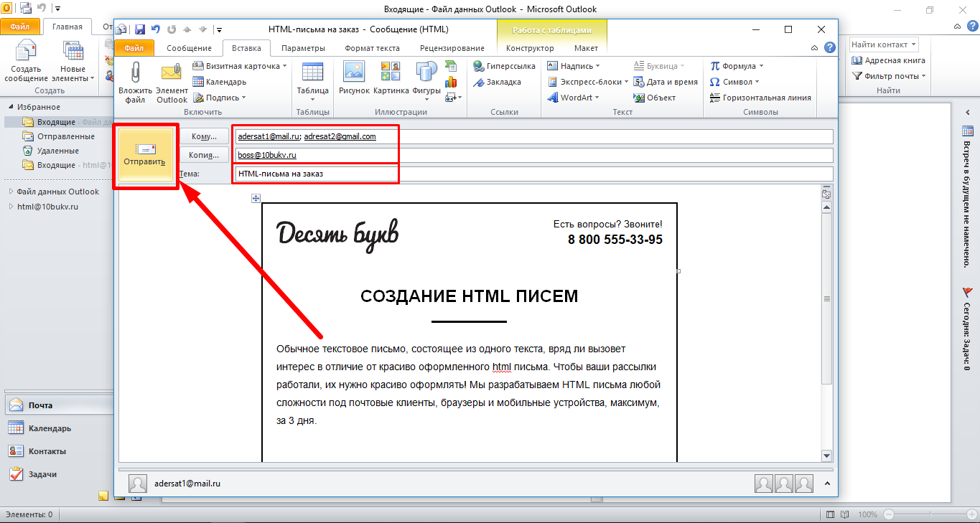Click the chart icon in Иллюстрации

[451, 82]
